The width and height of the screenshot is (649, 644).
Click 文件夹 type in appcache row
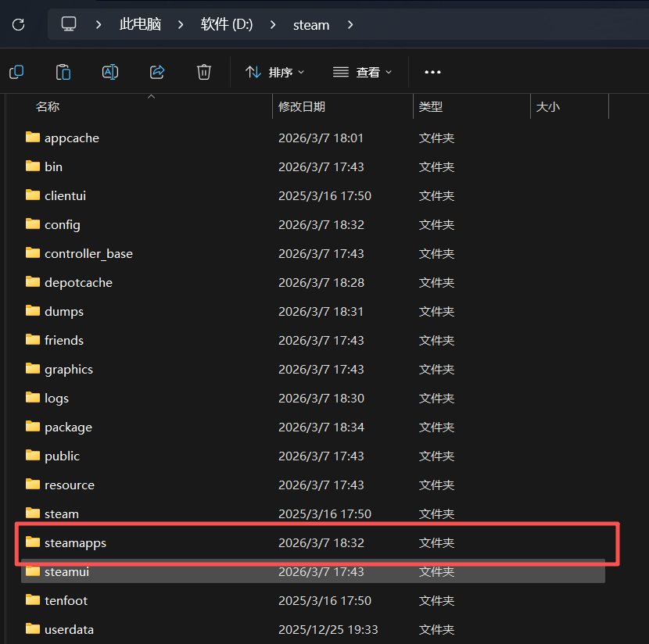436,138
